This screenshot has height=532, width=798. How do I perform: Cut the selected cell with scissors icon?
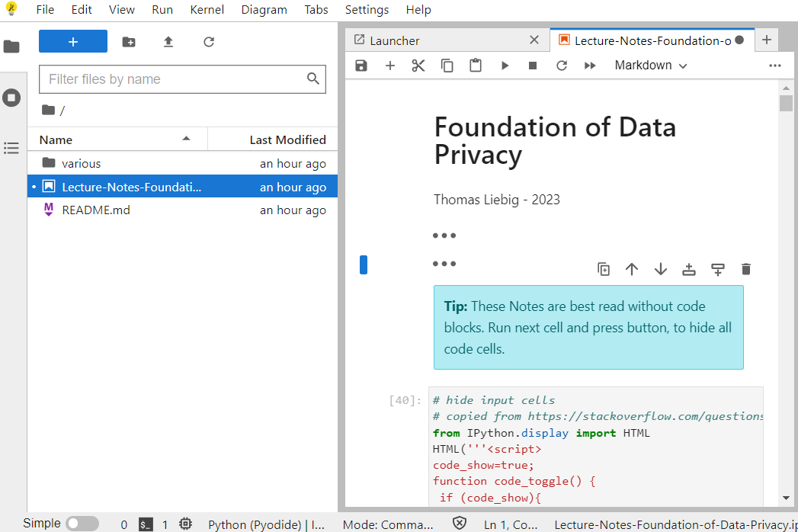click(x=418, y=66)
